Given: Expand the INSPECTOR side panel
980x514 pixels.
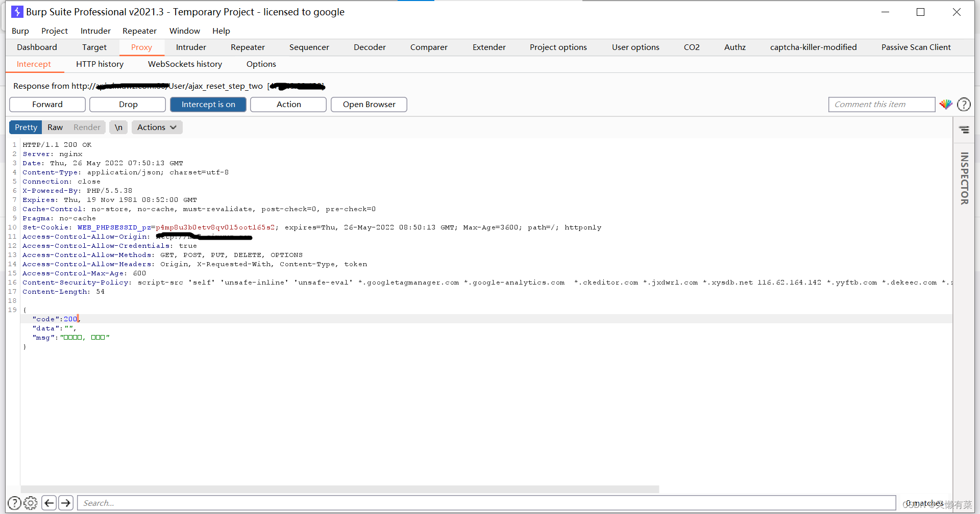Looking at the screenshot, I should [x=964, y=178].
